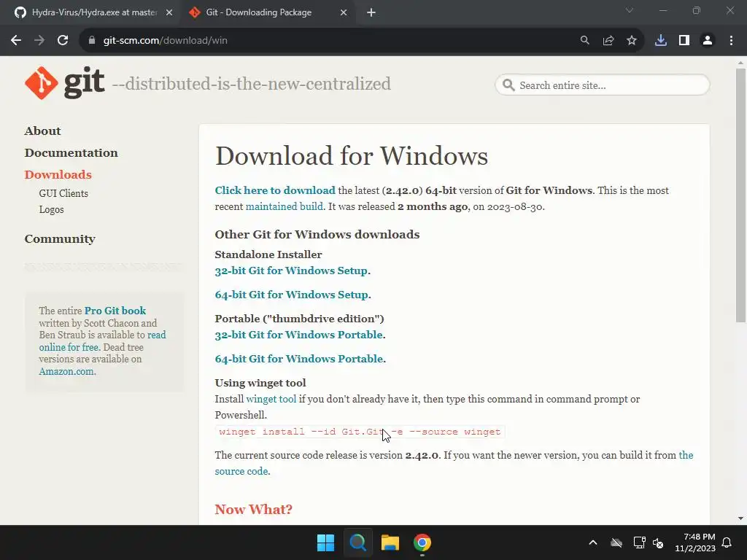Screen dimensions: 747x560
Task: Open Windows Start menu
Action: click(x=326, y=542)
